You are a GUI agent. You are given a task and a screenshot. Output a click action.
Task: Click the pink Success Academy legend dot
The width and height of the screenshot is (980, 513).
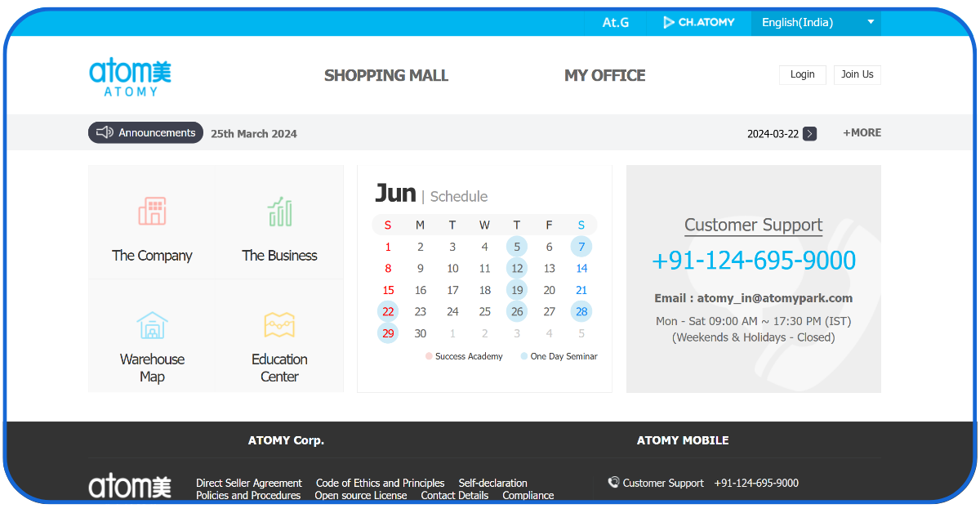click(429, 356)
